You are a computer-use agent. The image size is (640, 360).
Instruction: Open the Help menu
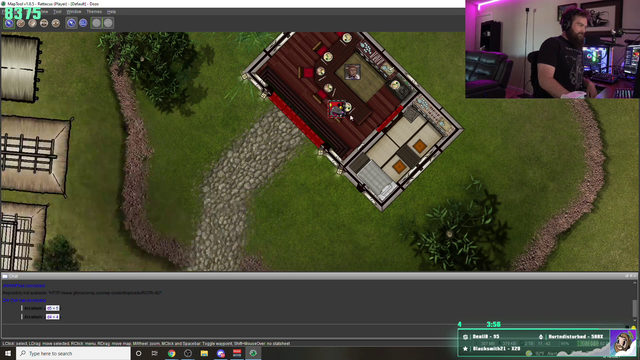coord(111,12)
